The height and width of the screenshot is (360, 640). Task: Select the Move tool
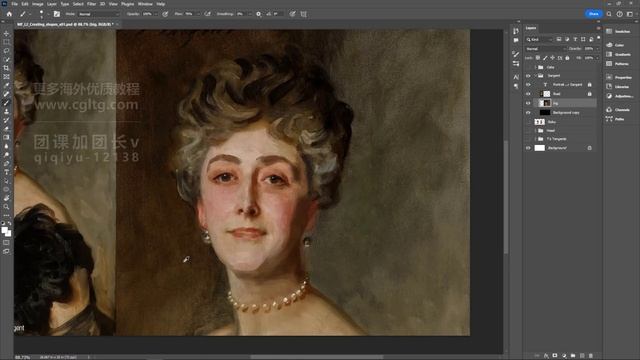point(6,33)
